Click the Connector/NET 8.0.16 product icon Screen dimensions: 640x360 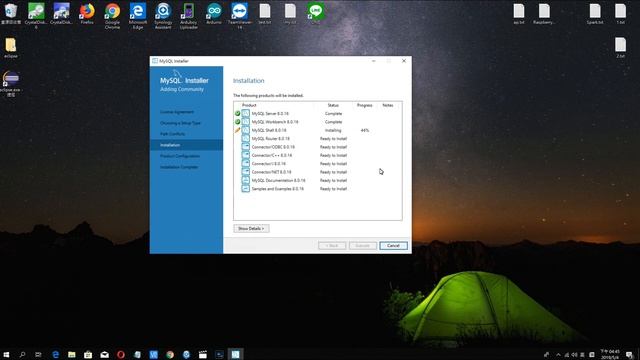click(x=245, y=172)
